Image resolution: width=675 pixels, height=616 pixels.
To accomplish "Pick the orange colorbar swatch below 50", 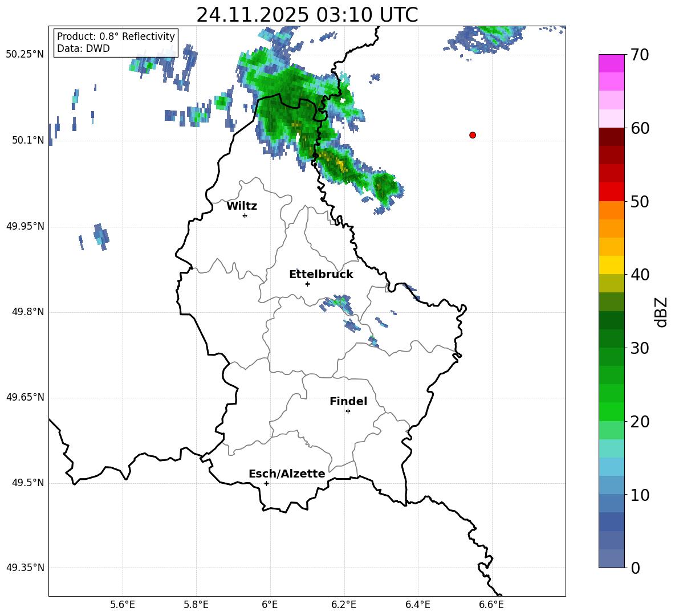I will click(611, 210).
